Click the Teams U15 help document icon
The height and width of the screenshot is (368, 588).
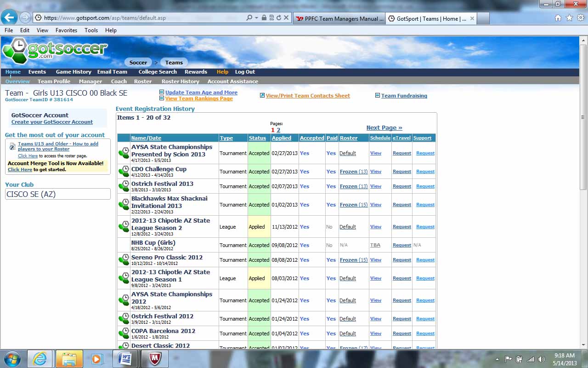[x=12, y=147]
